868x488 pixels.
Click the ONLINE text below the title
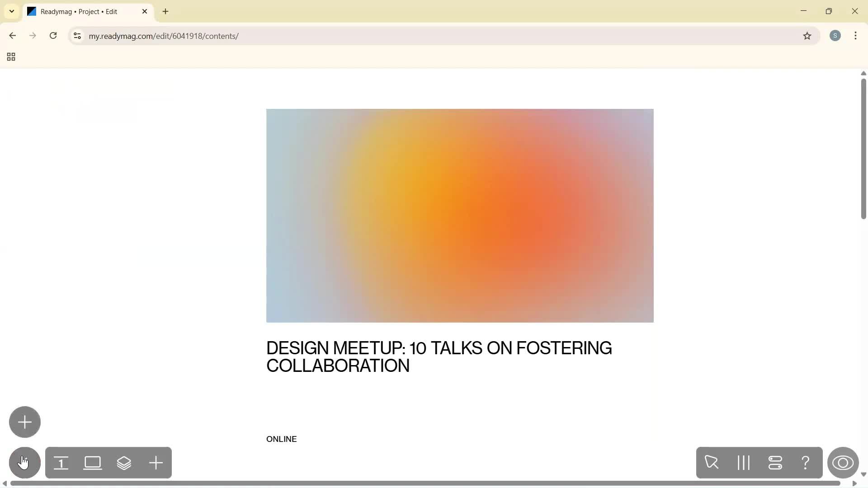point(281,439)
